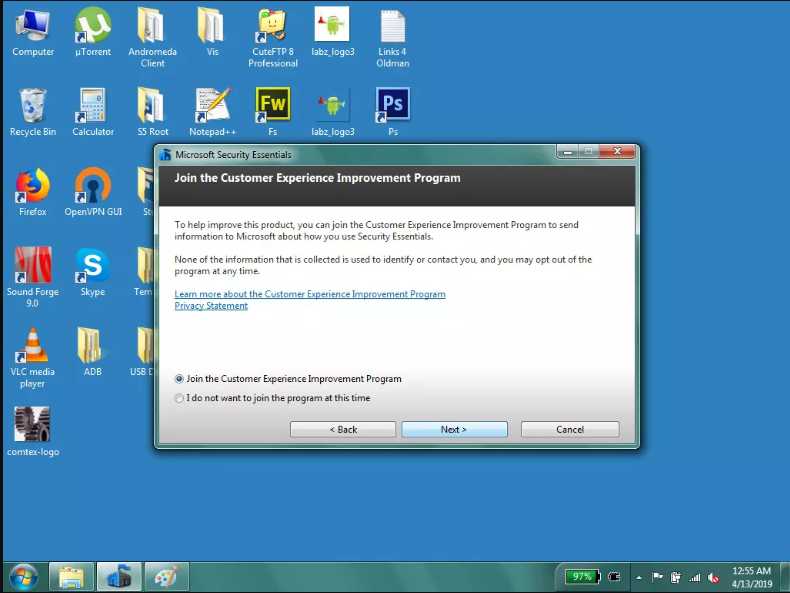Open the S5 Root folder
This screenshot has width=790, height=593.
click(152, 112)
